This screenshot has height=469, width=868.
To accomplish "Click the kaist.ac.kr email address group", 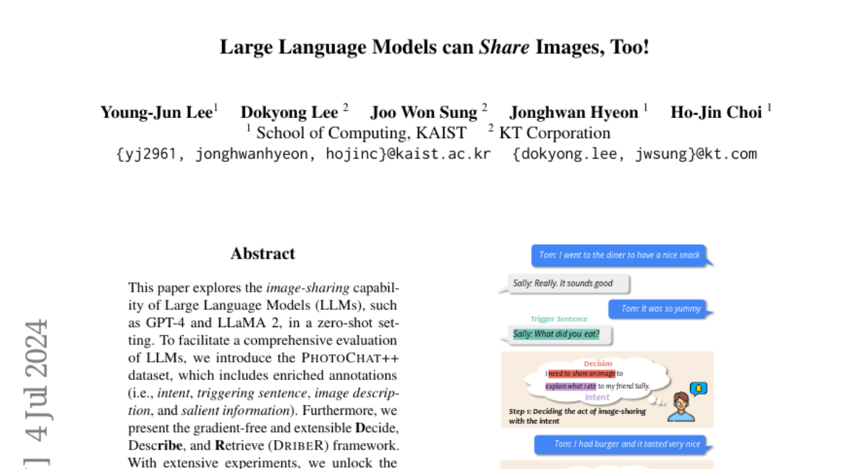I will coord(304,153).
